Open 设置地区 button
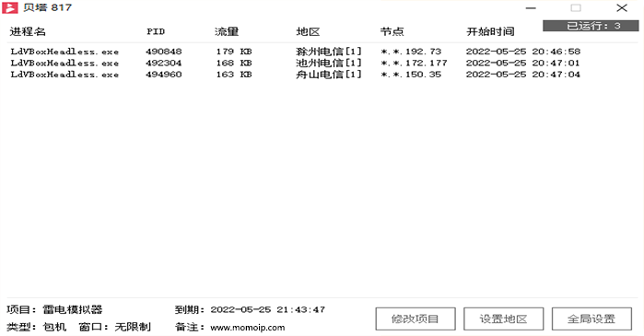This screenshot has height=336, width=644. click(x=504, y=319)
